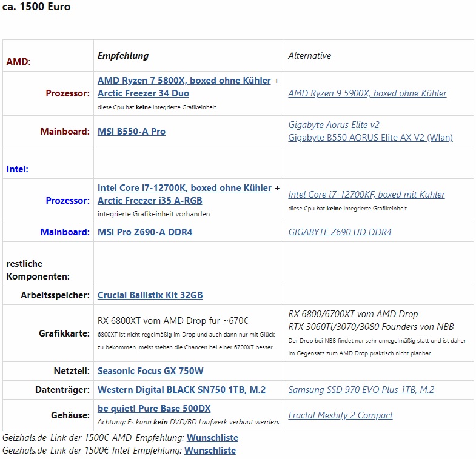Viewport: 476px width, 459px height.
Task: Select the 'ca. 1500 Euro' heading
Action: tap(36, 7)
